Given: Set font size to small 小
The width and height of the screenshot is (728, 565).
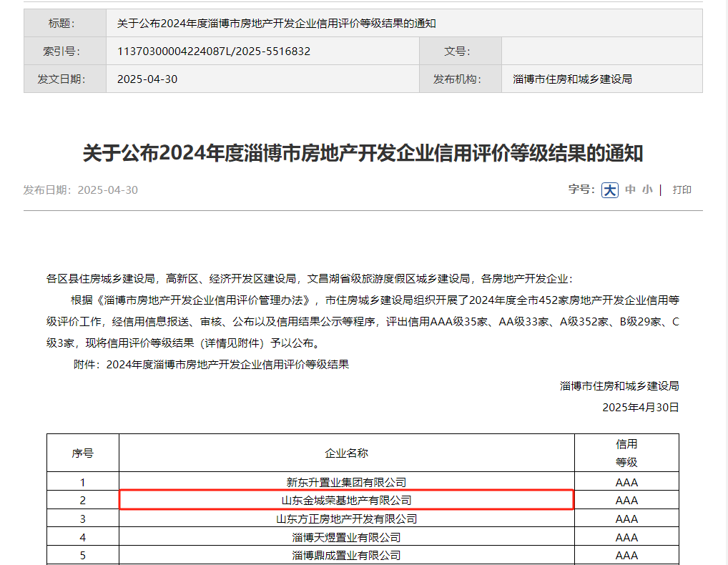Looking at the screenshot, I should pos(646,190).
